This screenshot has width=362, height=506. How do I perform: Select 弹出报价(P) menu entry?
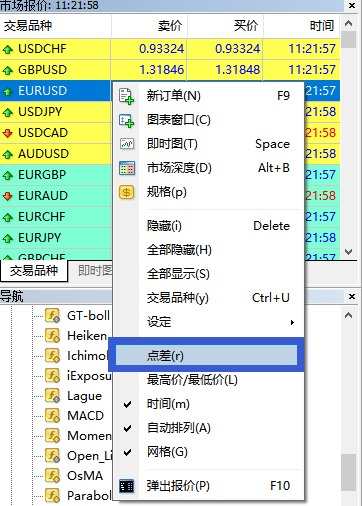coord(208,486)
